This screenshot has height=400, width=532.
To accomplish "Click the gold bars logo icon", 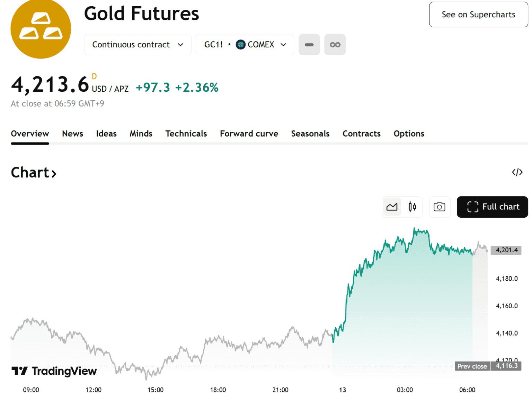I will point(41,29).
